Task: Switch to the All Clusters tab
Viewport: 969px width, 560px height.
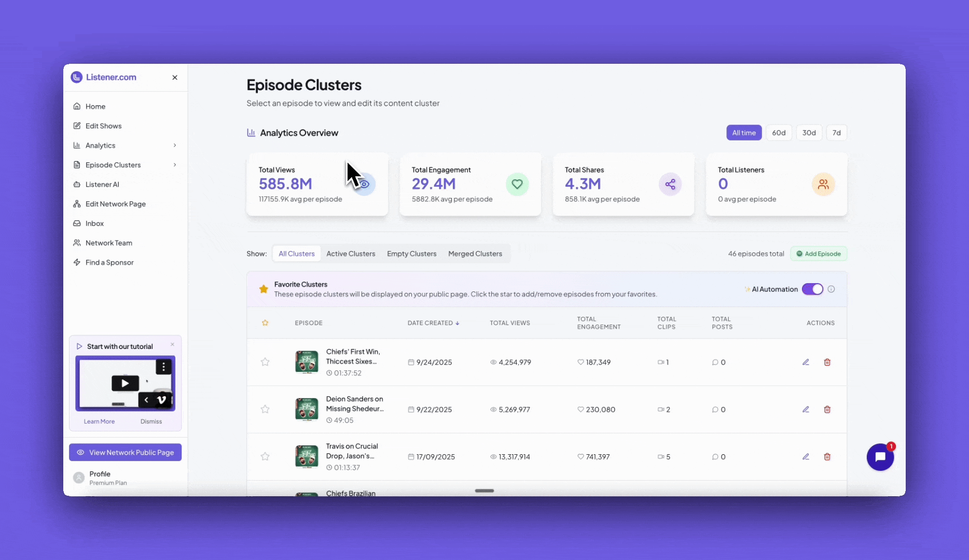Action: 297,254
